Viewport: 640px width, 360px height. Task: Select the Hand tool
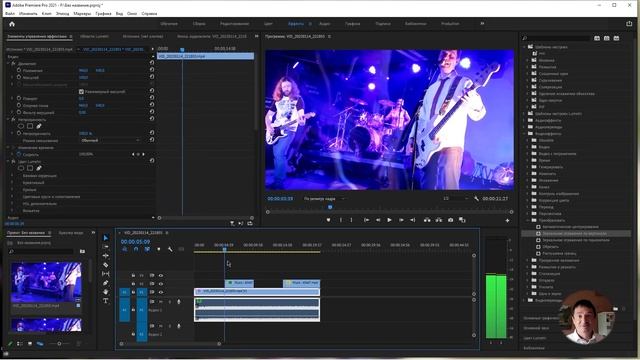106,292
